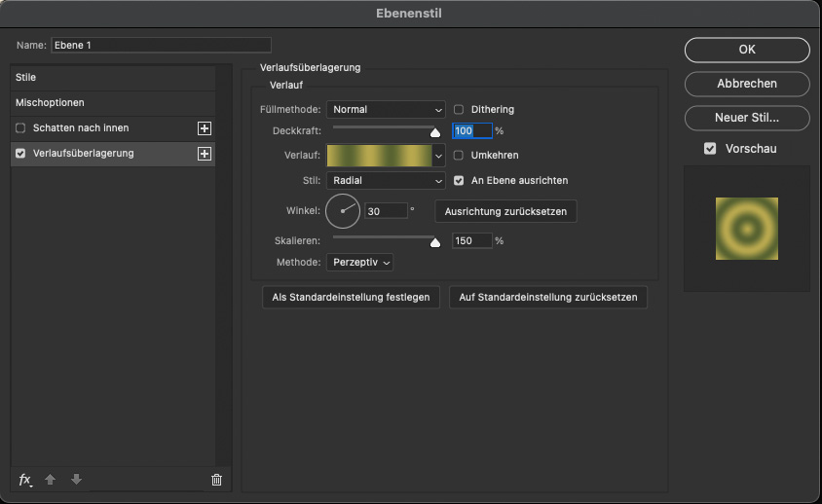The image size is (822, 504).
Task: Select Mischoptionen in the left list
Action: click(113, 103)
